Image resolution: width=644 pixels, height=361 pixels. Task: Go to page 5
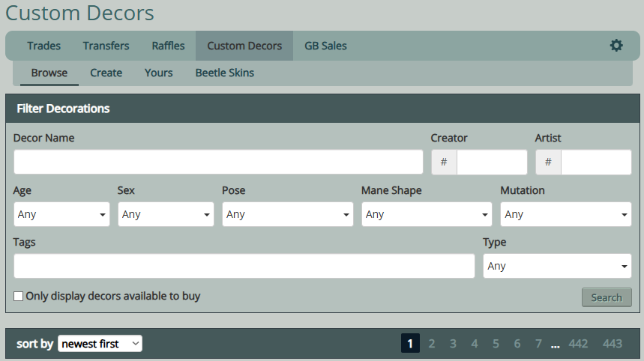(x=496, y=343)
